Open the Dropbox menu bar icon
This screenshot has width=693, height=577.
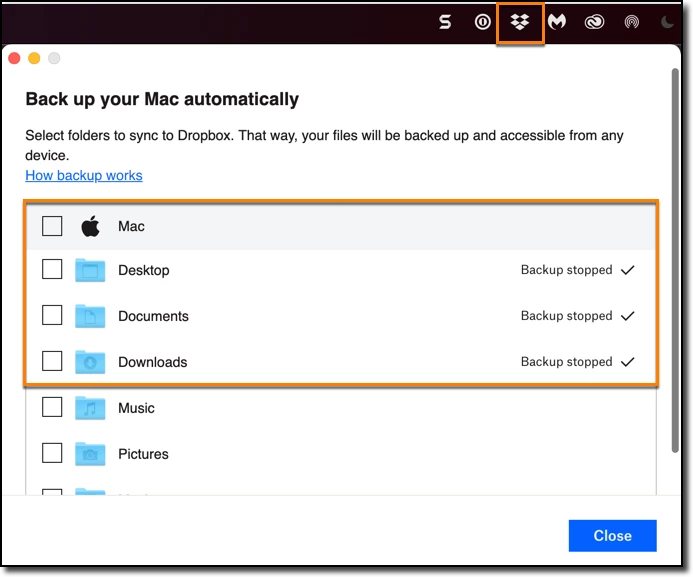[520, 22]
